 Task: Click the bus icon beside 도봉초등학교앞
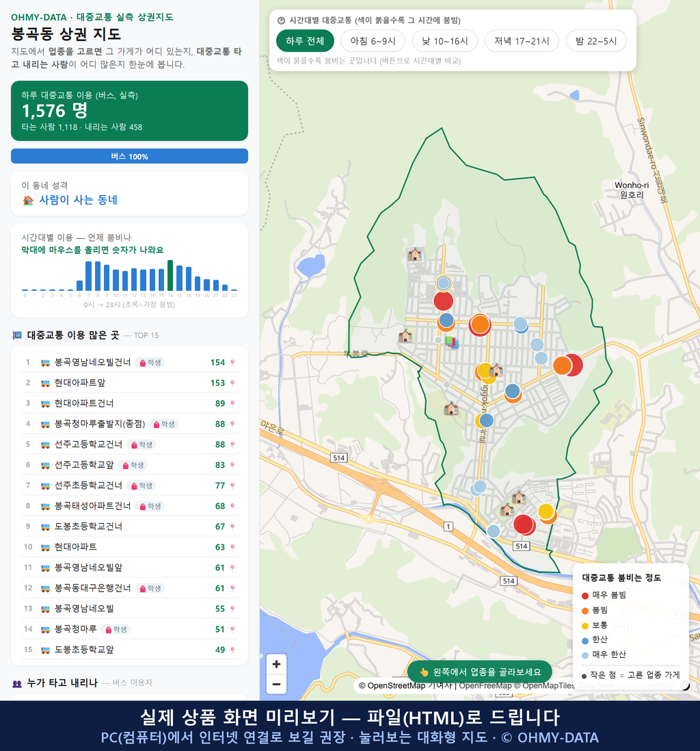[46, 650]
